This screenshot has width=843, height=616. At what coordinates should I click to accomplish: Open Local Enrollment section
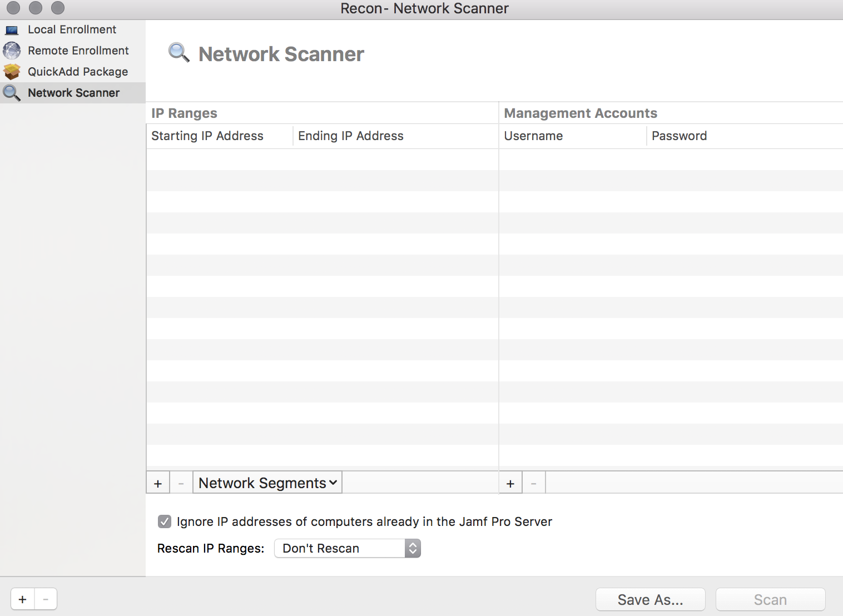72,29
